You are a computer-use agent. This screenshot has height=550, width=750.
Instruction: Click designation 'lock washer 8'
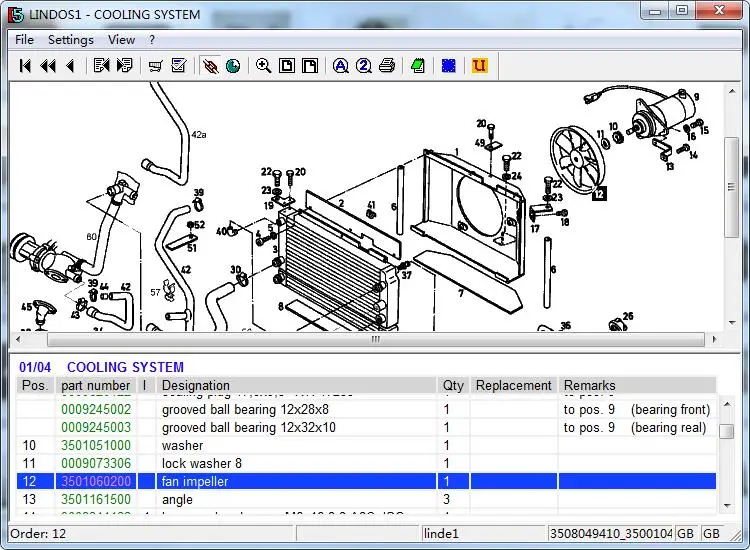pyautogui.click(x=201, y=463)
